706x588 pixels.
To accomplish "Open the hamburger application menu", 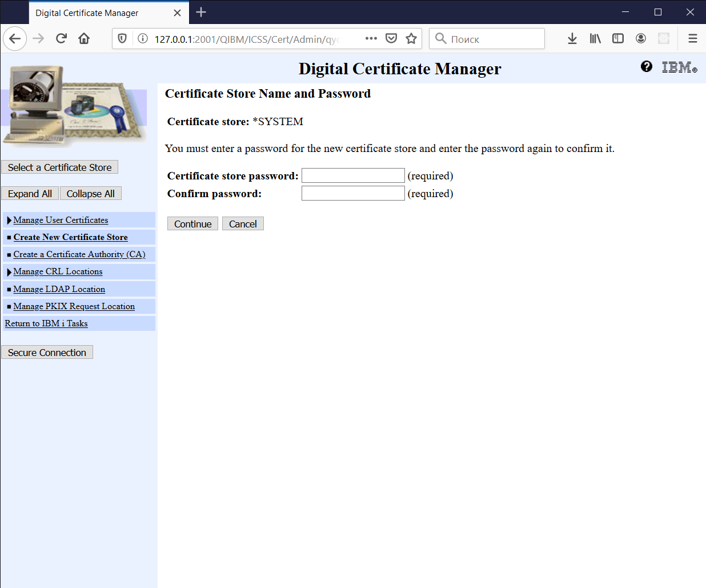I will point(693,39).
